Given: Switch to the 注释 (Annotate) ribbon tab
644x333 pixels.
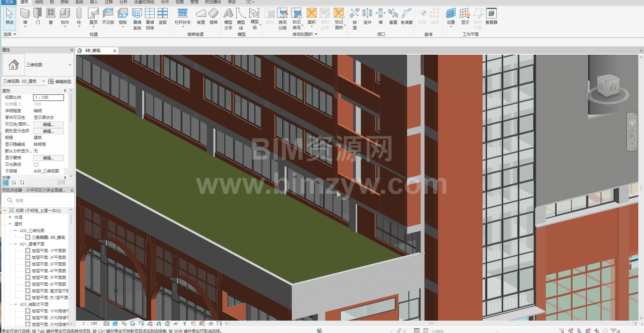Looking at the screenshot, I should 109,2.
